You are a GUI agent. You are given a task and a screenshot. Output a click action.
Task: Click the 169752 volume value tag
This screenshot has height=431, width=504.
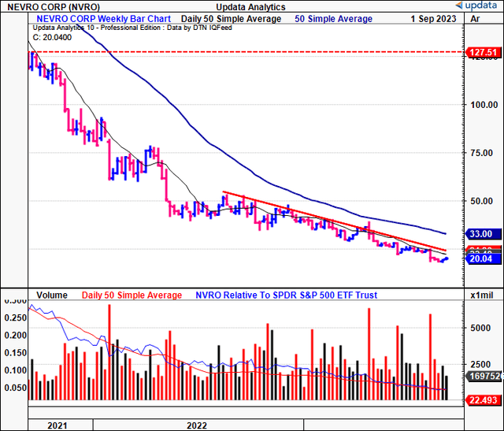point(483,376)
